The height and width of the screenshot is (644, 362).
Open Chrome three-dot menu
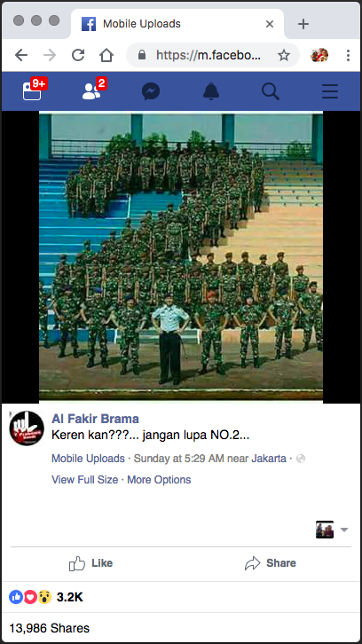(x=348, y=55)
